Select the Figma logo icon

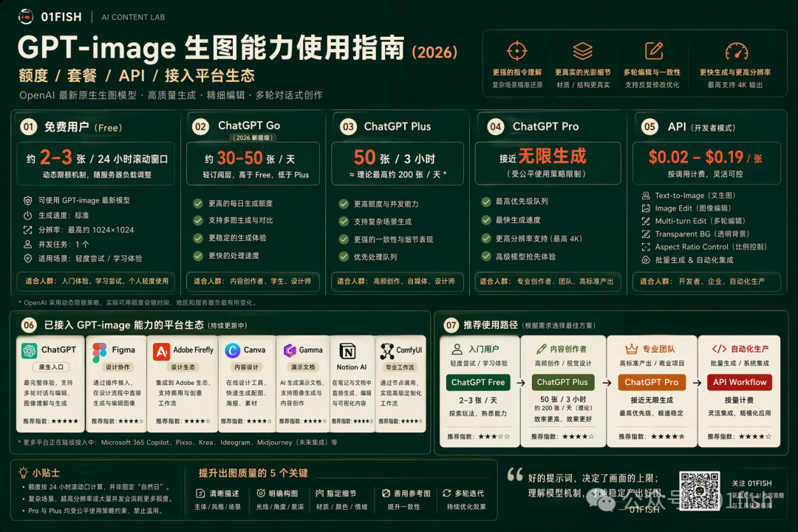(x=100, y=352)
